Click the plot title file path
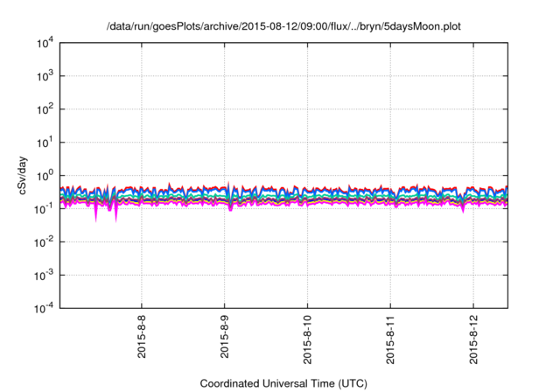Screen dimensions: 560x392 [283, 27]
